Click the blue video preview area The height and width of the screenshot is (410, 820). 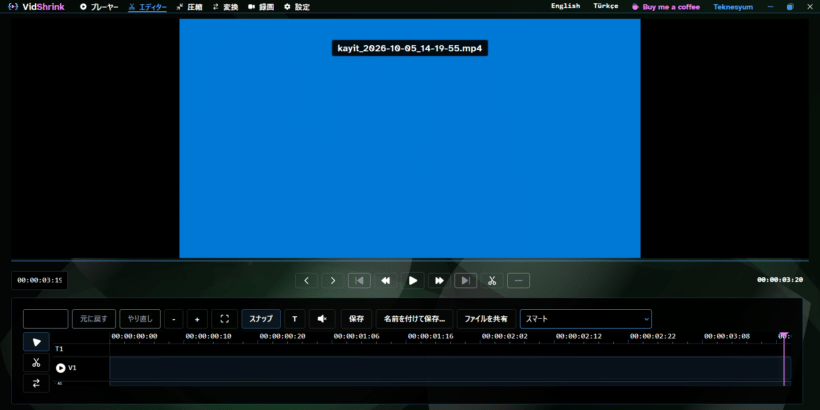pos(410,139)
